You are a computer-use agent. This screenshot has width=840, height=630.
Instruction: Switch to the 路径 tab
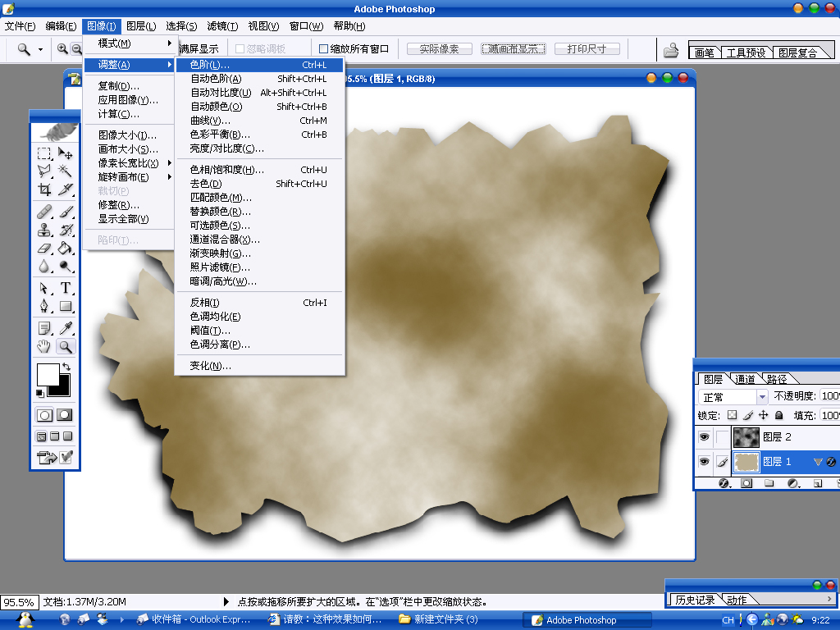(777, 379)
